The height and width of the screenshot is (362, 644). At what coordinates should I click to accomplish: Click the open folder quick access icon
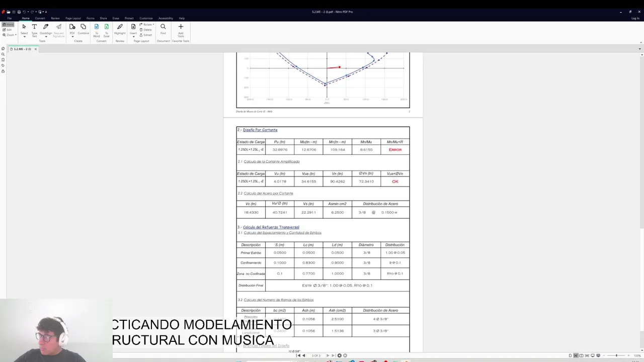point(8,12)
